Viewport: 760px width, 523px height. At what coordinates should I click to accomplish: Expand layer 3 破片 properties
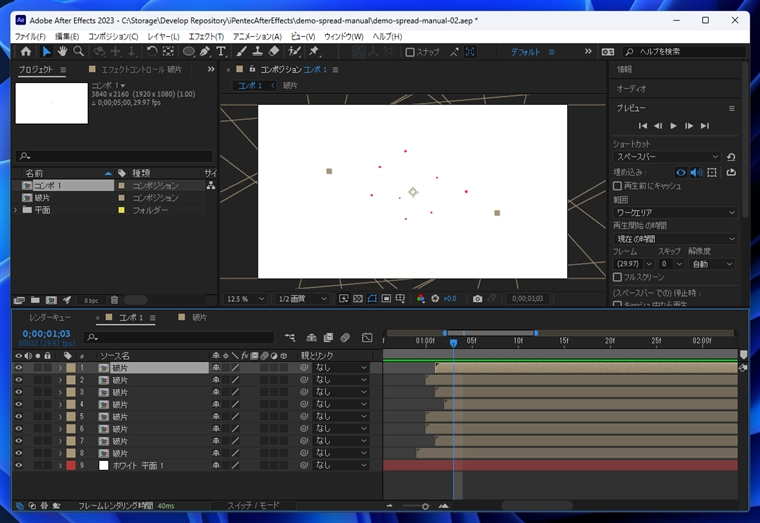[60, 392]
